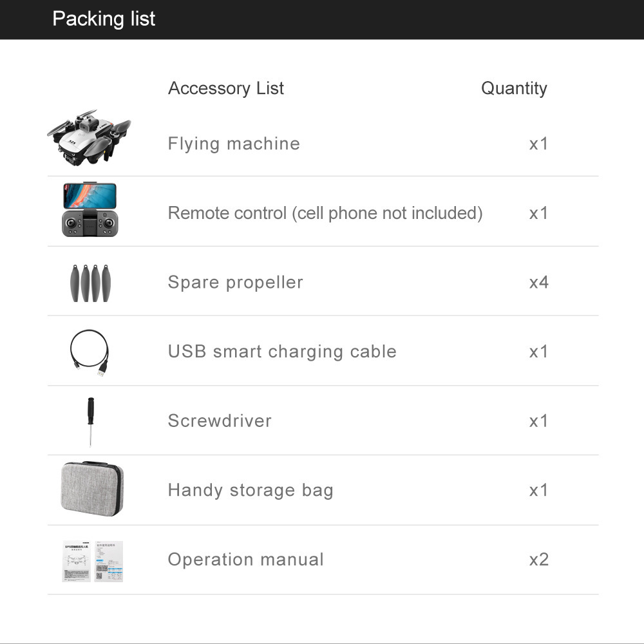Click the Quantity column heading

[x=514, y=88]
